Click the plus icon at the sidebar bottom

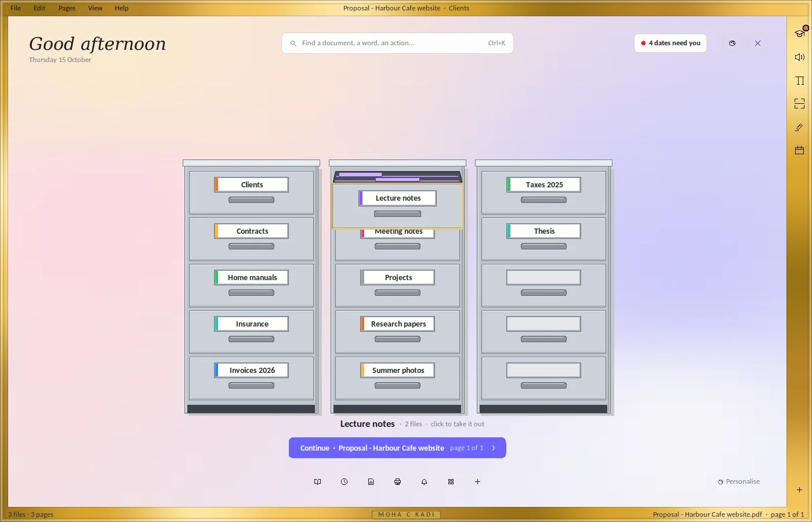(x=799, y=490)
